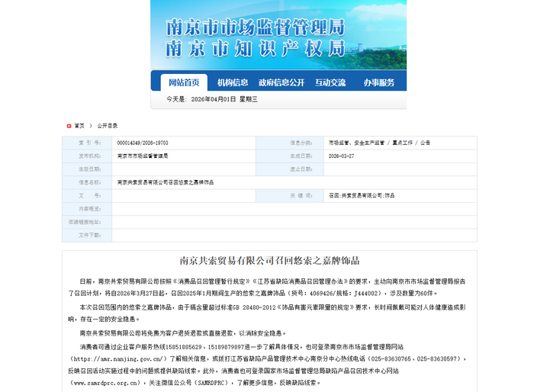Click the banner title 南京市知识产权局
Viewport: 534px width, 392px height.
tap(256, 49)
